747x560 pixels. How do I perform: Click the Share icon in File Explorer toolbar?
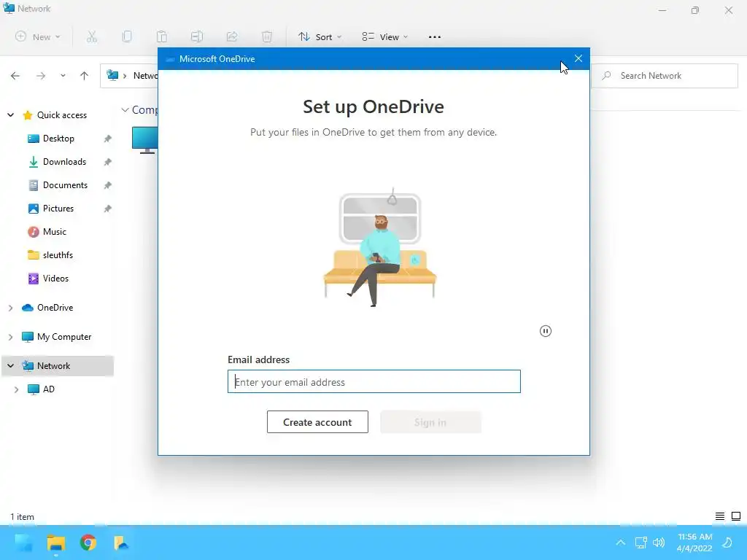pyautogui.click(x=232, y=36)
